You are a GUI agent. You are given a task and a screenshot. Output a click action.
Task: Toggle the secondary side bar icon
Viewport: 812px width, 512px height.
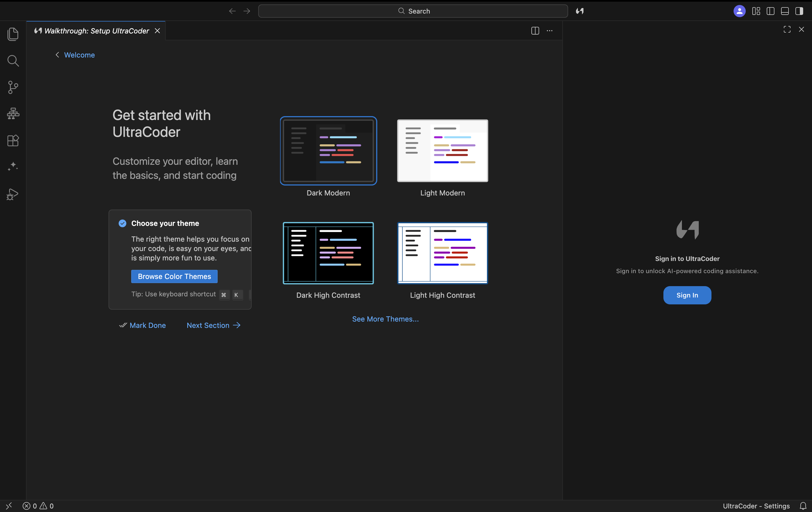coord(799,11)
